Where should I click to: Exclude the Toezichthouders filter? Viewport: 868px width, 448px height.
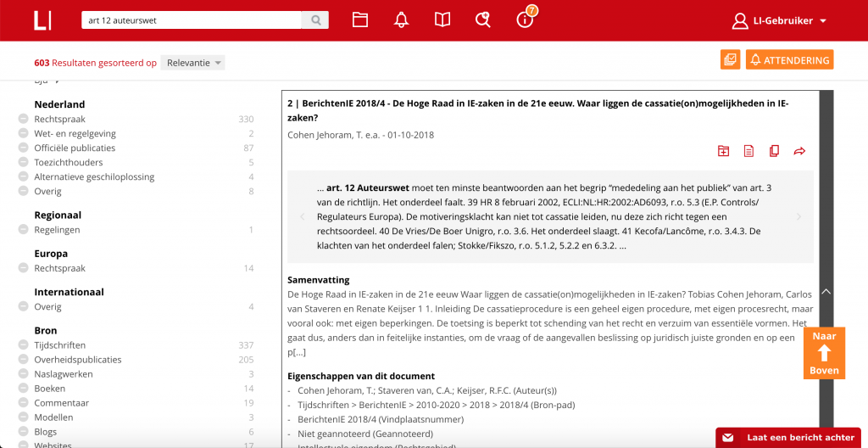(23, 162)
